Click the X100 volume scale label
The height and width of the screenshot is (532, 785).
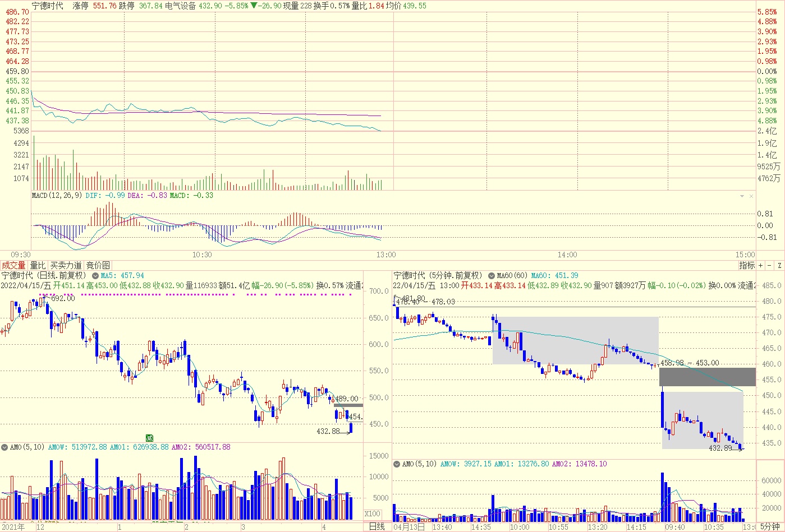coord(373,514)
